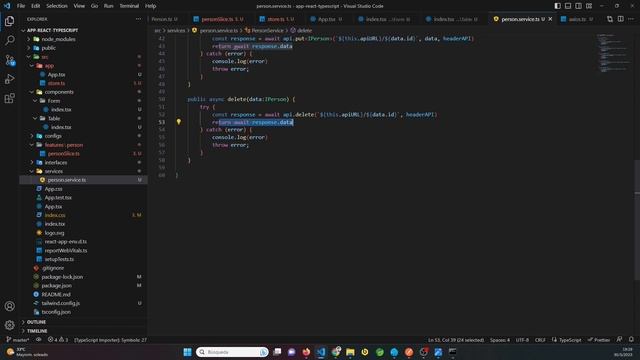Image resolution: width=640 pixels, height=360 pixels.
Task: Expand the TIMELINE section
Action: pyautogui.click(x=36, y=331)
